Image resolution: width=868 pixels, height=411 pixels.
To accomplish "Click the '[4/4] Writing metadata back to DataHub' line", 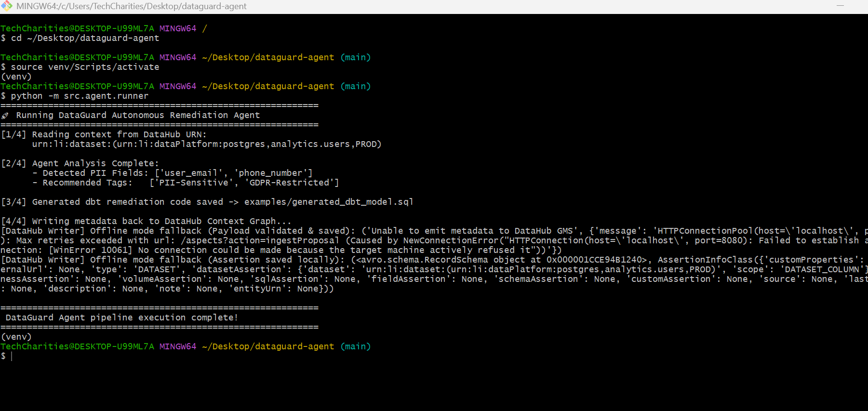I will coord(146,221).
